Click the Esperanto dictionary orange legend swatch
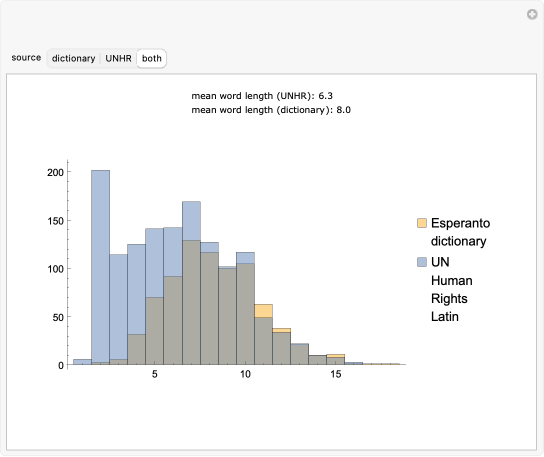544x457 pixels. click(x=422, y=223)
